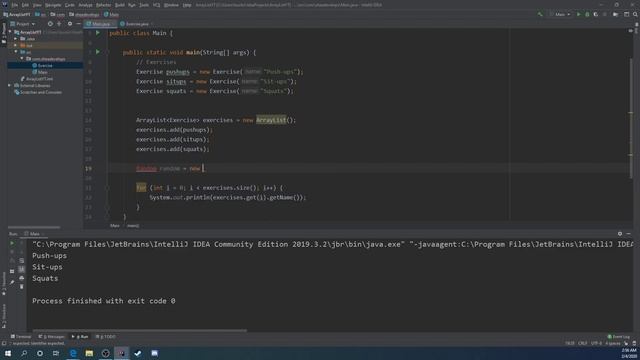Open Windows Start menu

[8, 353]
